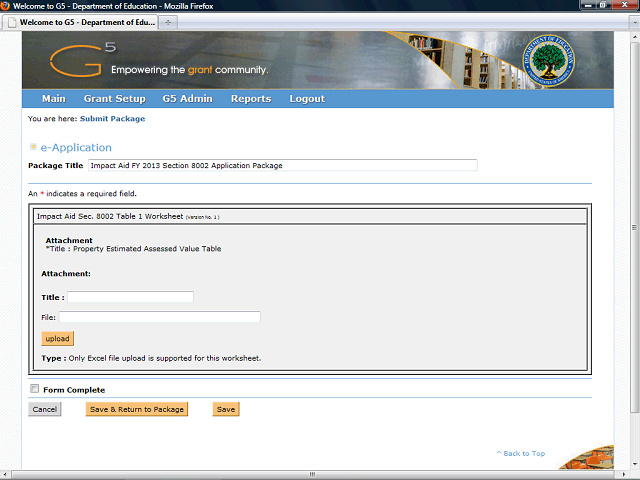Select the Welcome to G5 browser tab

[80, 22]
